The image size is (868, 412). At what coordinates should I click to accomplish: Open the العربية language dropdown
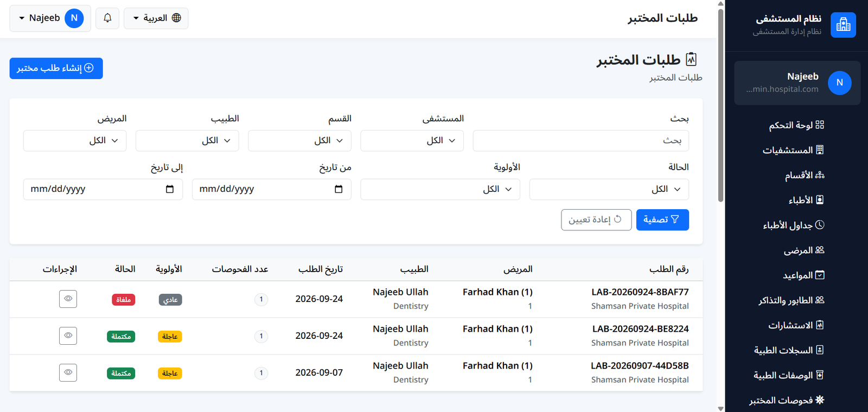[156, 18]
